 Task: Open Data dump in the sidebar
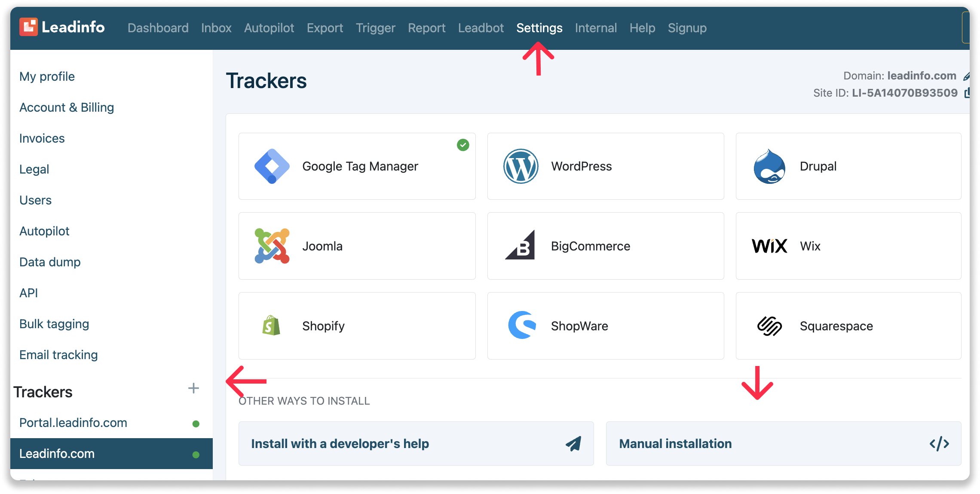[50, 262]
